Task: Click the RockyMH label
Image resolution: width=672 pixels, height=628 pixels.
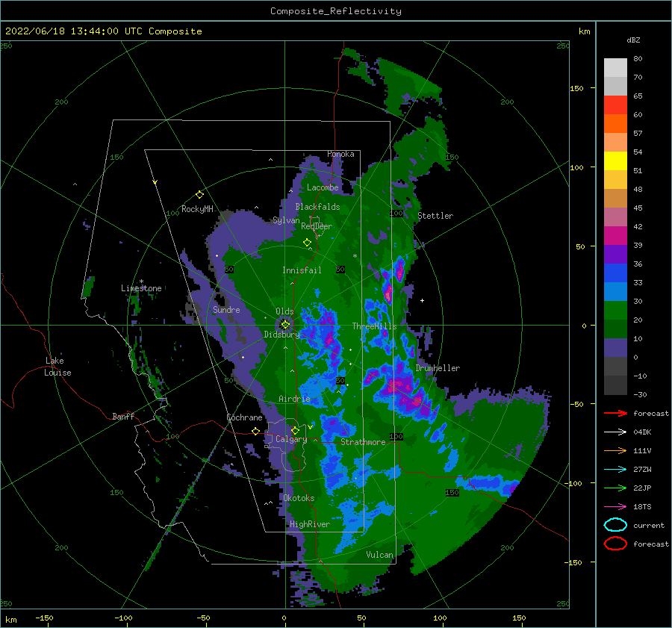Action: pos(197,209)
